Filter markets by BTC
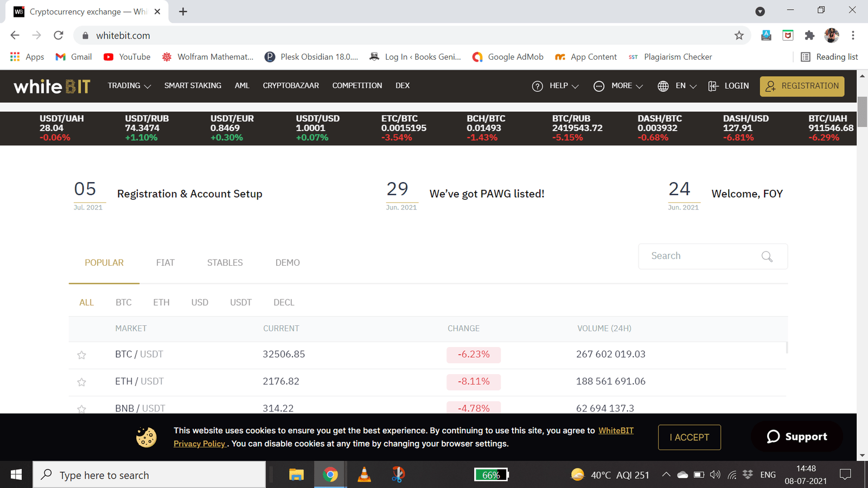The height and width of the screenshot is (488, 868). tap(124, 303)
